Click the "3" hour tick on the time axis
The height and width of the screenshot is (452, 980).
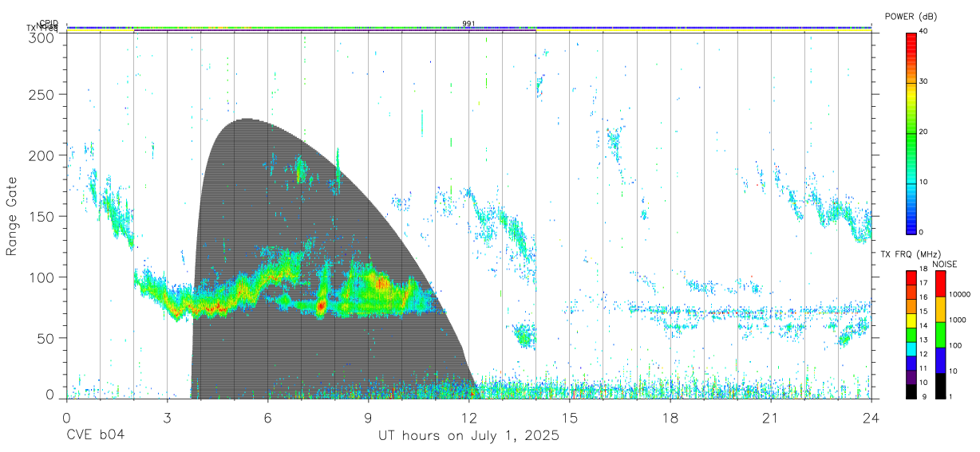(x=167, y=418)
